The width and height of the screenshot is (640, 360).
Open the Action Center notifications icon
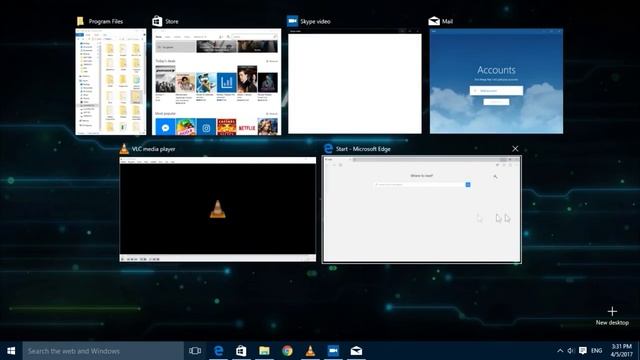583,351
